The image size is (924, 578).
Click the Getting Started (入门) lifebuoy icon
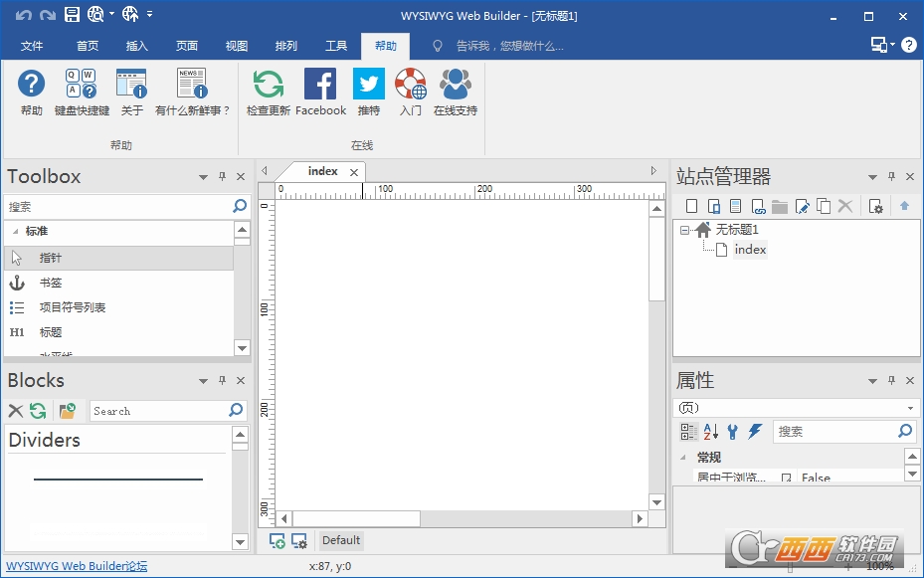[x=411, y=85]
